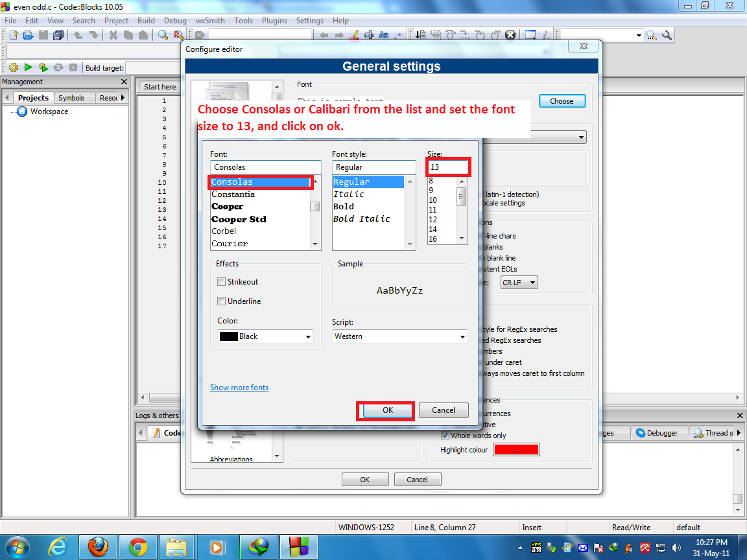This screenshot has width=747, height=560.
Task: Toggle the regex search icon
Action: click(398, 35)
